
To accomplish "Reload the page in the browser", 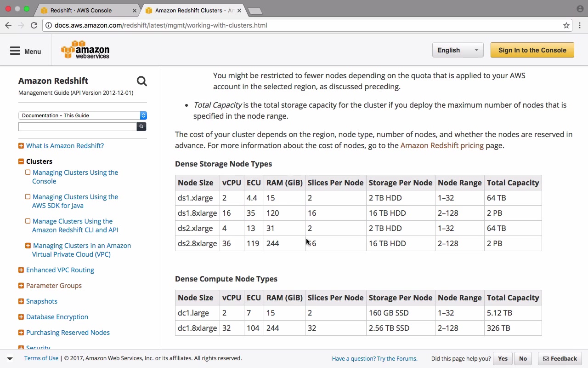I will pos(34,25).
